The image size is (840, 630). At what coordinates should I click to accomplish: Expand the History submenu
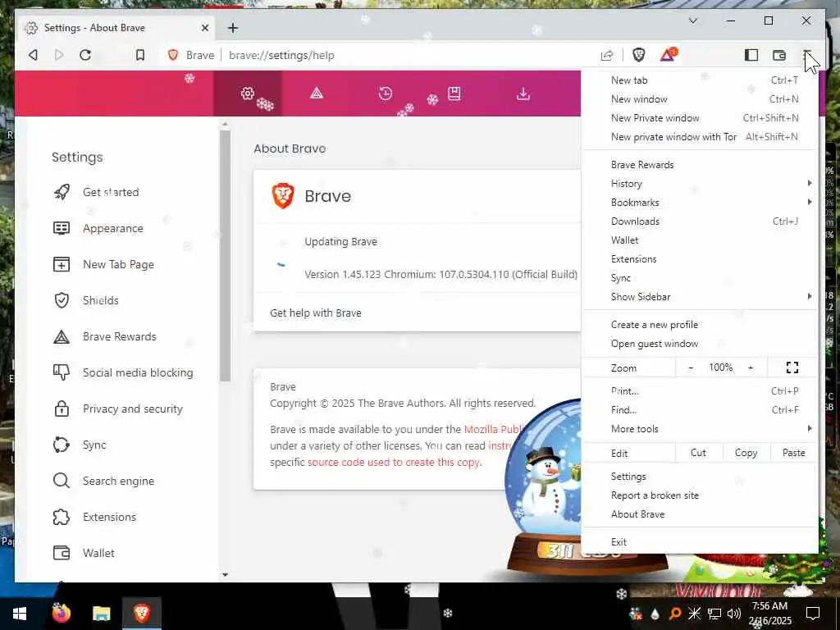[x=700, y=183]
